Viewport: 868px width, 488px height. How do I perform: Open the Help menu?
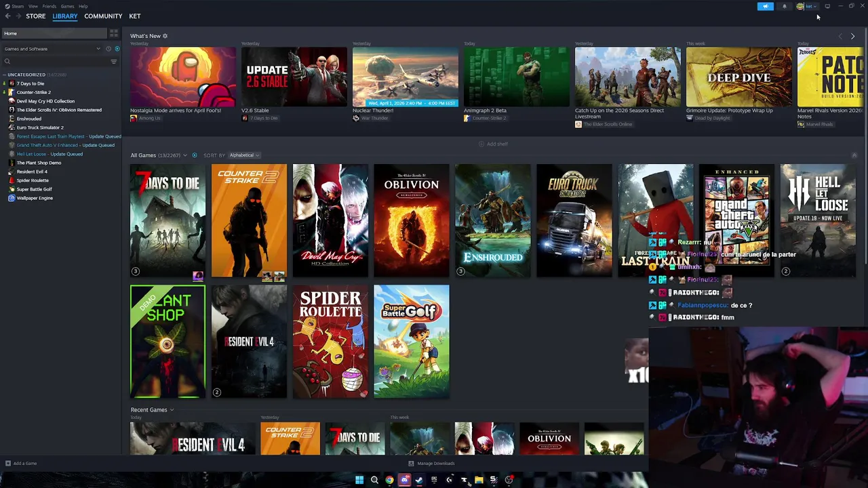(83, 6)
